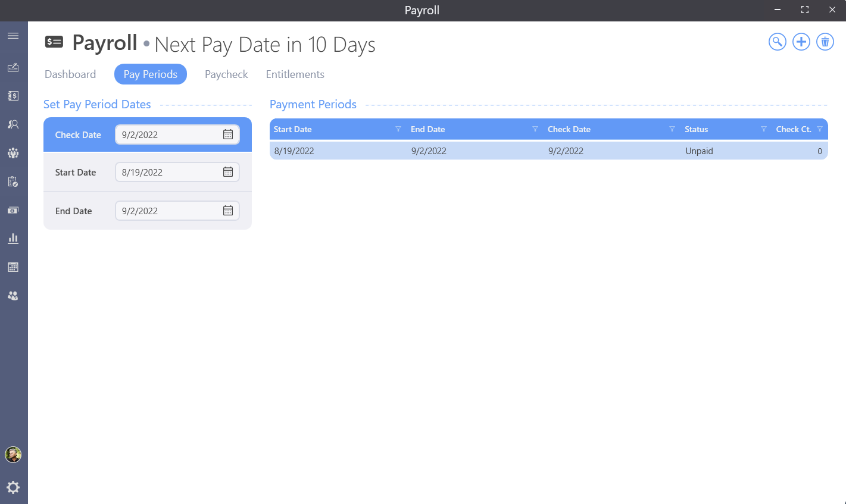Select the Paycheck tab

[x=226, y=74]
